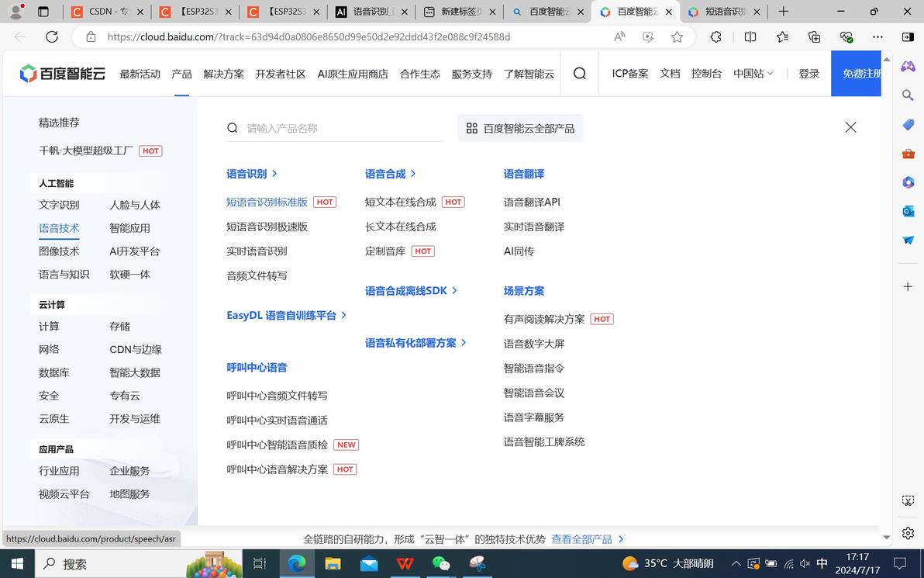This screenshot has width=924, height=578.
Task: Show hidden system tray icons chevron
Action: point(736,564)
